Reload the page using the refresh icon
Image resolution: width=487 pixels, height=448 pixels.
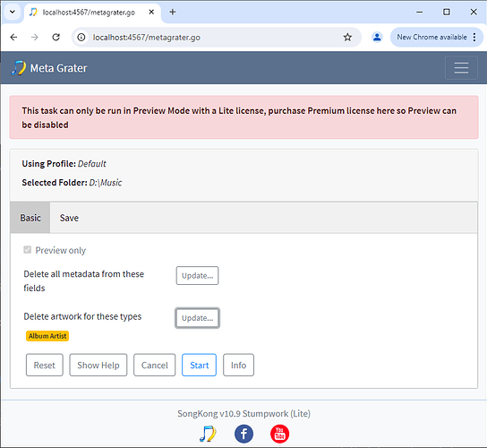(x=56, y=38)
